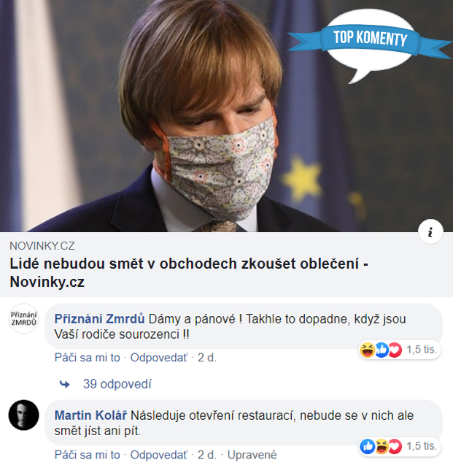Open Martin Kolář profile avatar
The width and height of the screenshot is (453, 476).
click(23, 415)
